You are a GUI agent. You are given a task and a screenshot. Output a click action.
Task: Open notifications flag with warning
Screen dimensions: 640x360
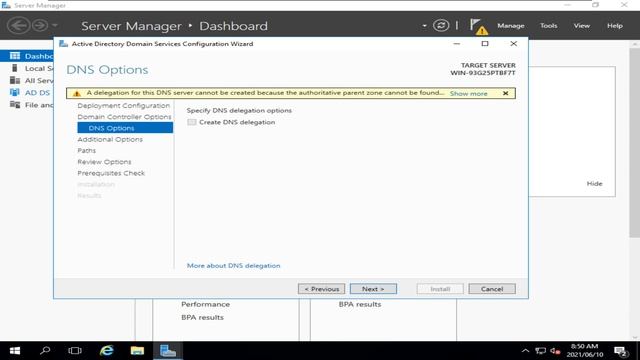[478, 26]
